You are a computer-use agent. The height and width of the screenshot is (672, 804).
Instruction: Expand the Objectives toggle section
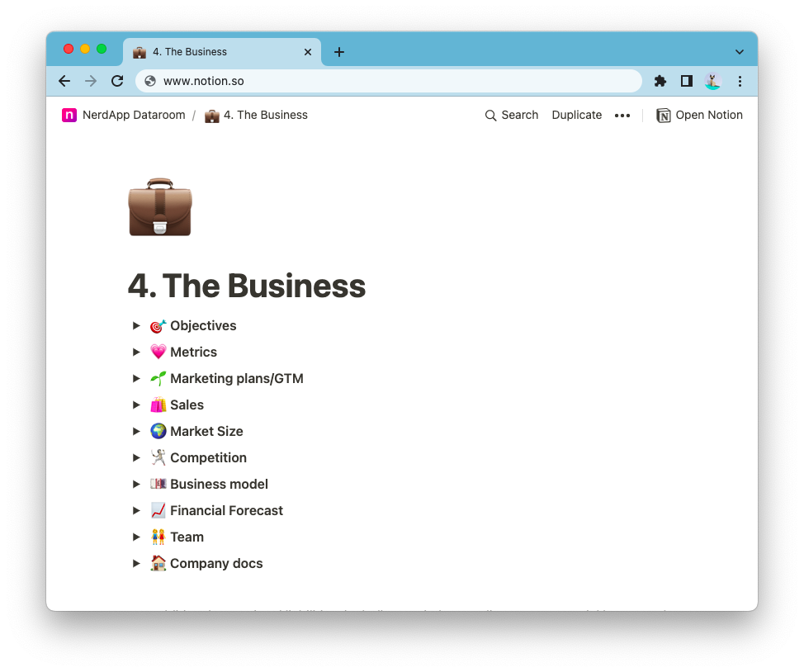coord(136,325)
